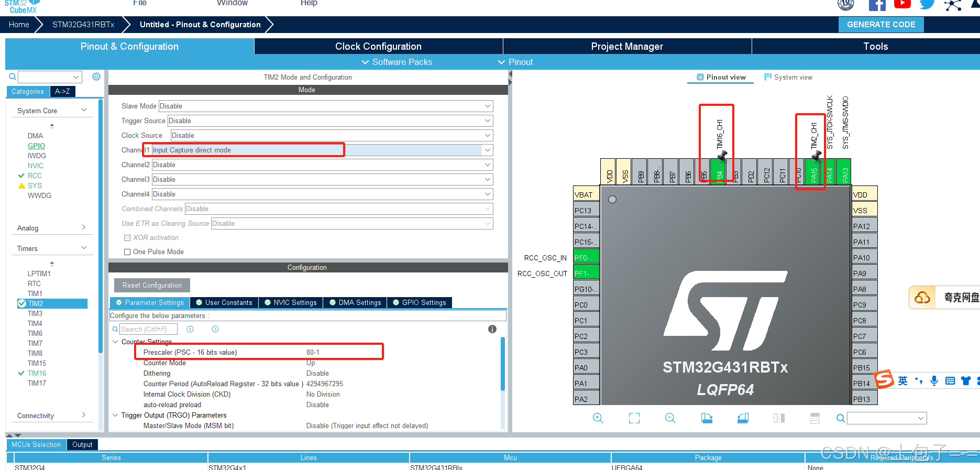The image size is (980, 470).
Task: Switch to DMA Settings tab
Action: click(355, 302)
